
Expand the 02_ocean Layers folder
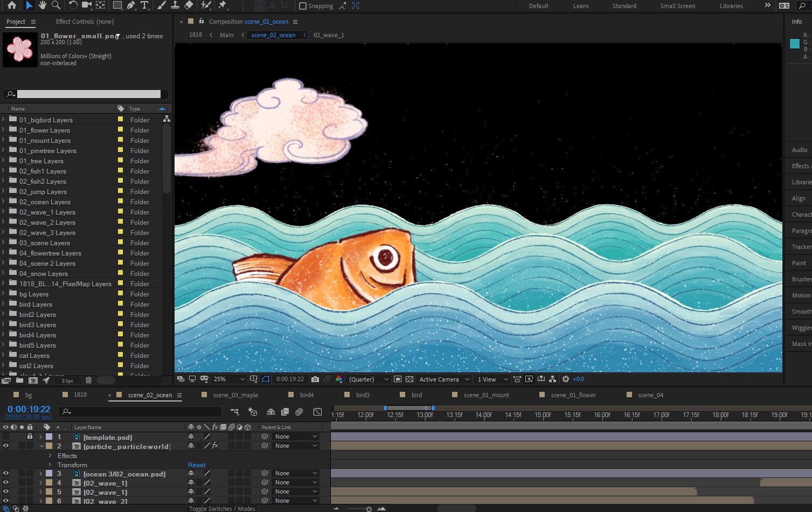(x=4, y=202)
